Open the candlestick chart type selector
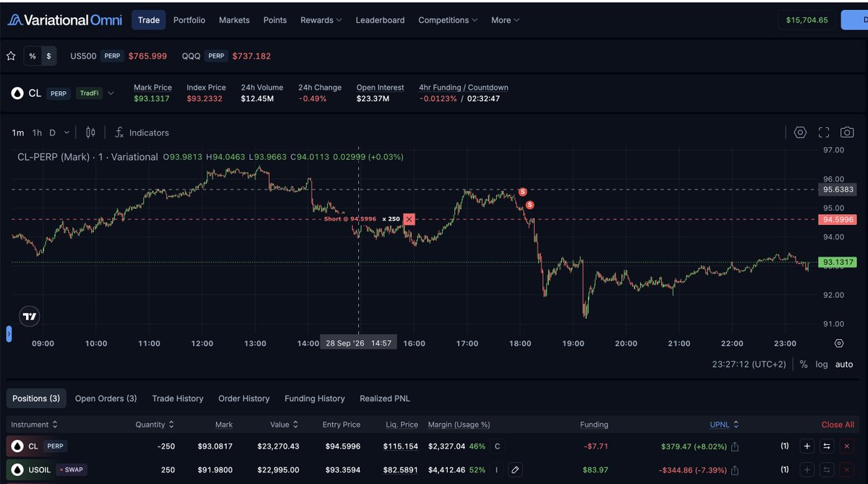Viewport: 868px width, 484px height. click(x=90, y=132)
